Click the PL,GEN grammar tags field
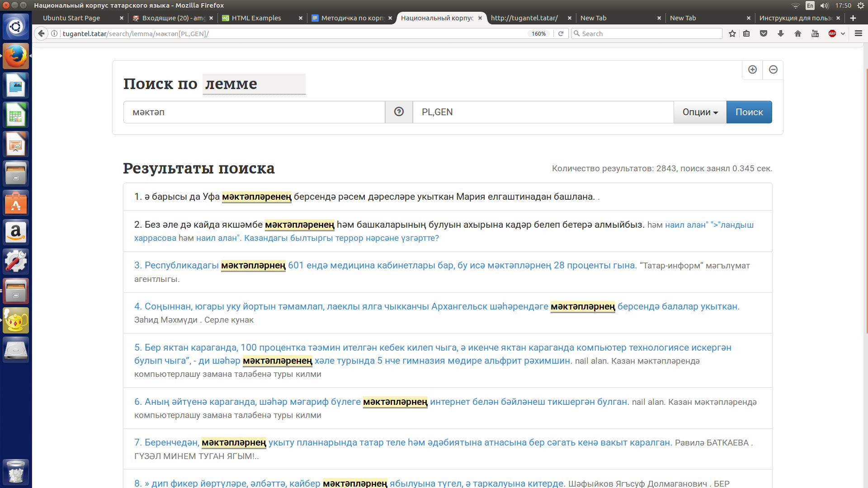Viewport: 868px width, 488px height. click(x=542, y=112)
